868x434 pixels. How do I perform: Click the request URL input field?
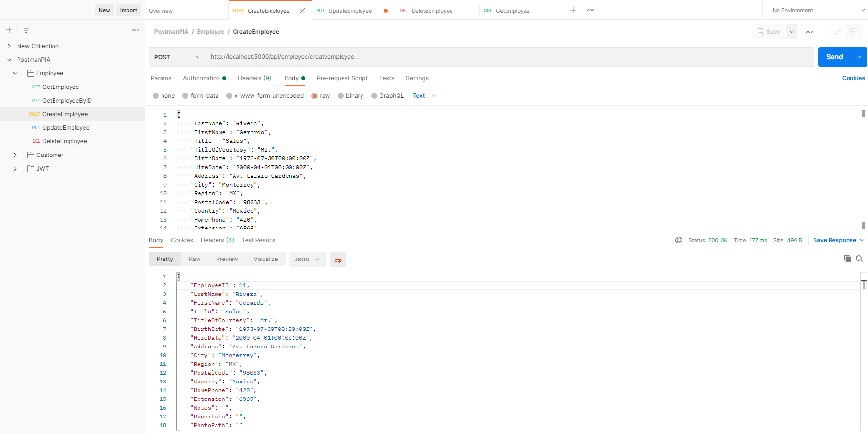pos(509,57)
